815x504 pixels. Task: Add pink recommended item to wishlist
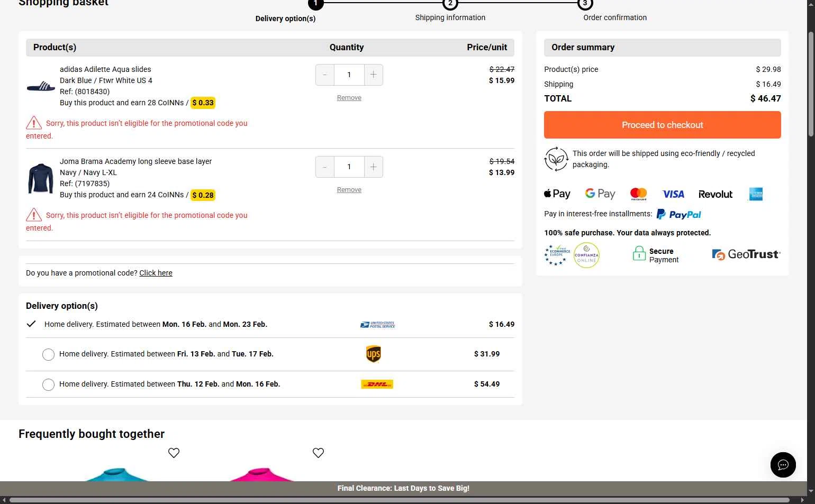click(318, 453)
